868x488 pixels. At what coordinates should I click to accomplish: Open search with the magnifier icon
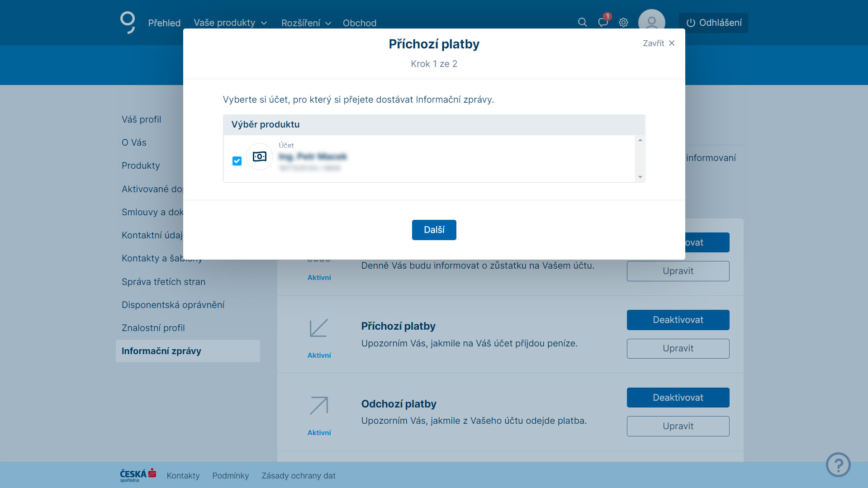tap(582, 23)
